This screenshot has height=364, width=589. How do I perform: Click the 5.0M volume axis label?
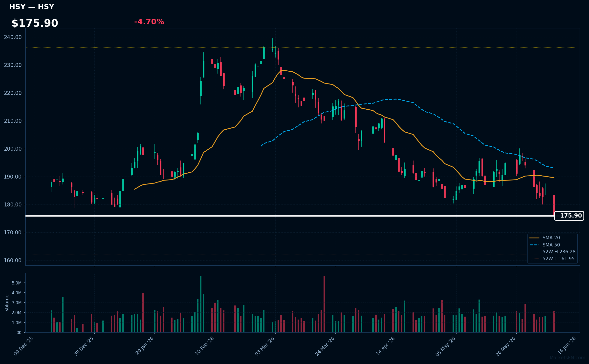click(x=17, y=283)
